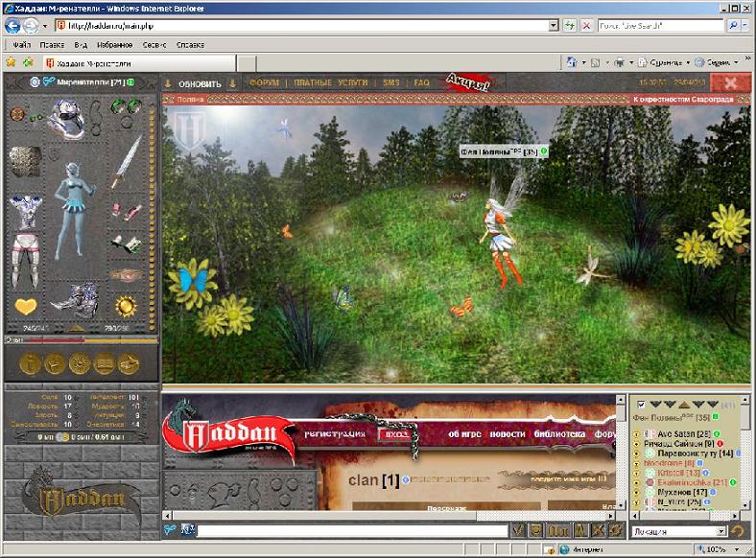Open the новости link

pos(507,433)
